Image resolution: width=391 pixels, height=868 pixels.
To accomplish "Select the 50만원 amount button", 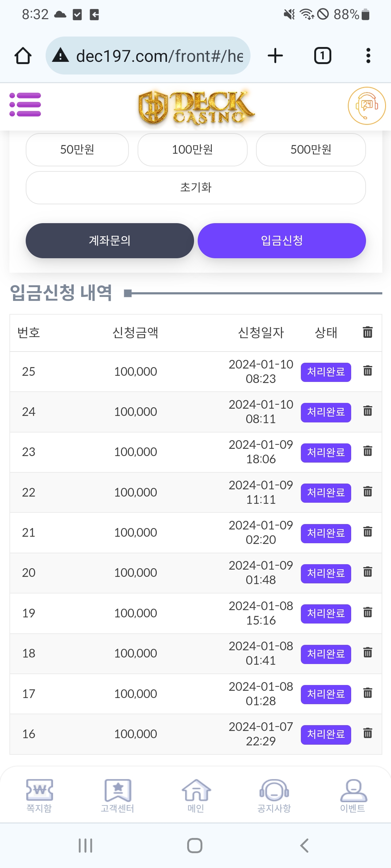I will (x=77, y=149).
